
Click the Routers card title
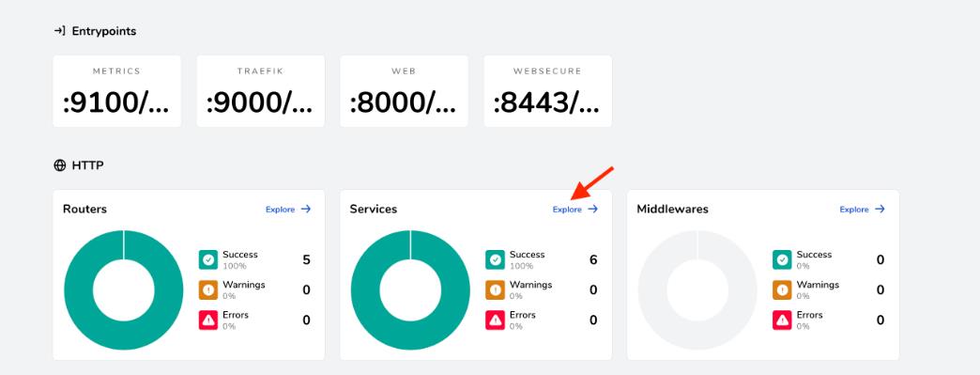pyautogui.click(x=85, y=209)
